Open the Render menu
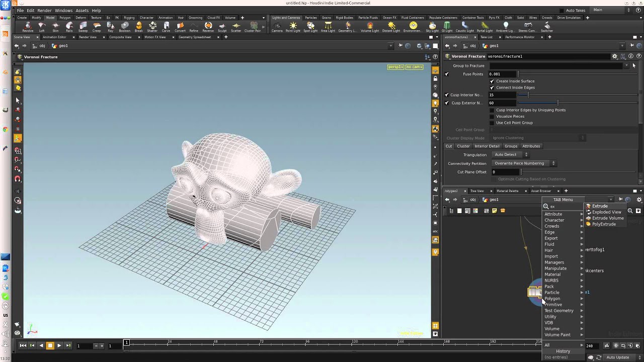644x362 pixels. 44,11
